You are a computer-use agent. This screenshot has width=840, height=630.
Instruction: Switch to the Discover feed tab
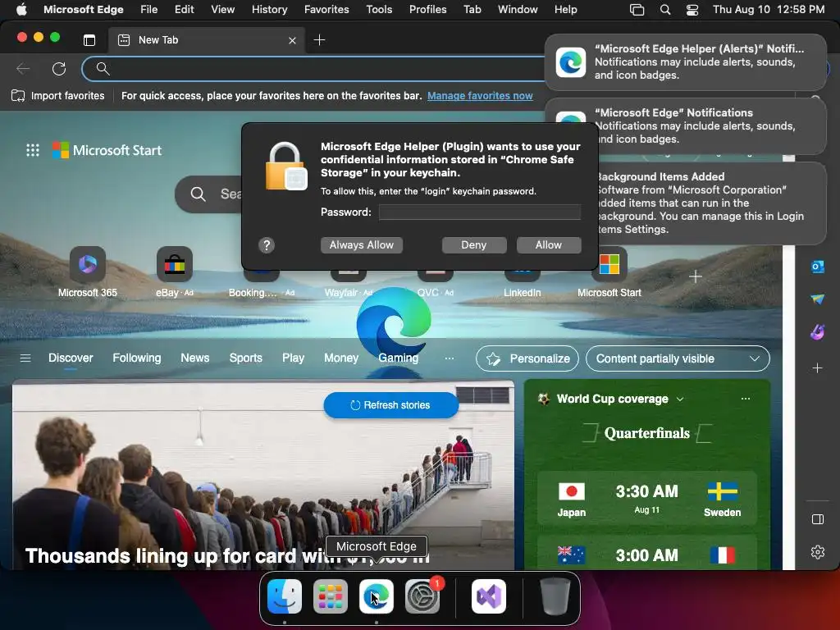point(71,358)
